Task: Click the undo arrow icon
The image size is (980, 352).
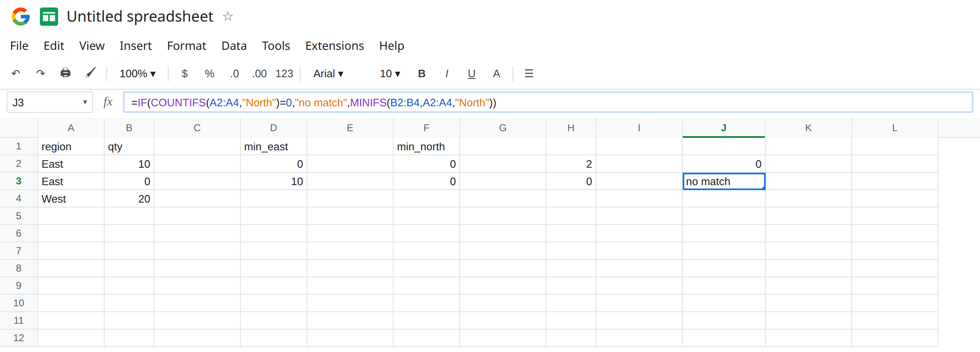Action: (16, 73)
